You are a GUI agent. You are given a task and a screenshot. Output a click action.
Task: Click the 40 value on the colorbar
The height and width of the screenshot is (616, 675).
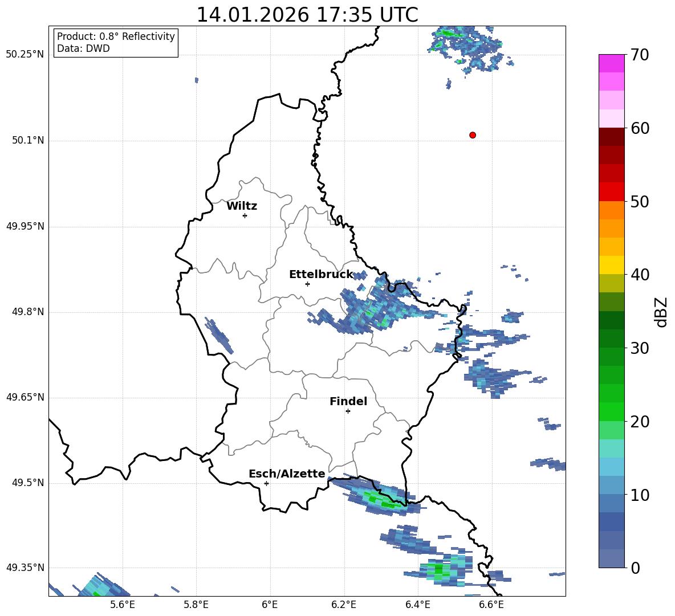640,275
